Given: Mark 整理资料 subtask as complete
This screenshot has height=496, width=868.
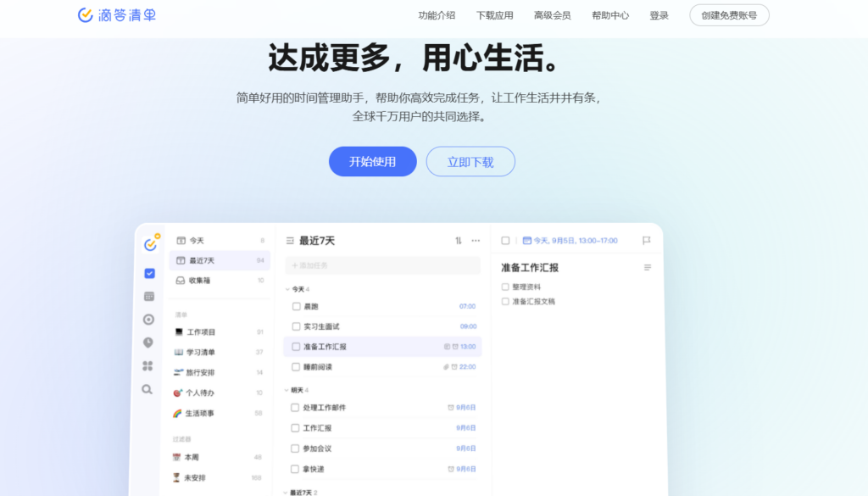Looking at the screenshot, I should coord(504,287).
